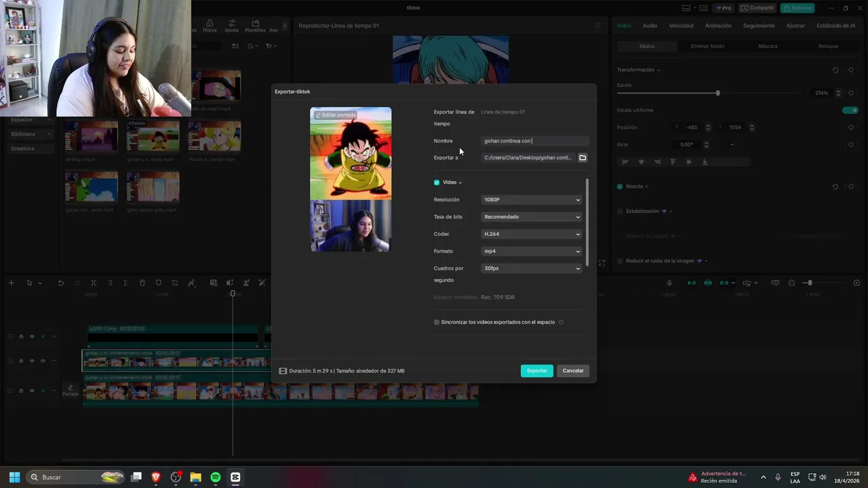Collapse the Transformación section
The height and width of the screenshot is (488, 868).
tap(658, 70)
